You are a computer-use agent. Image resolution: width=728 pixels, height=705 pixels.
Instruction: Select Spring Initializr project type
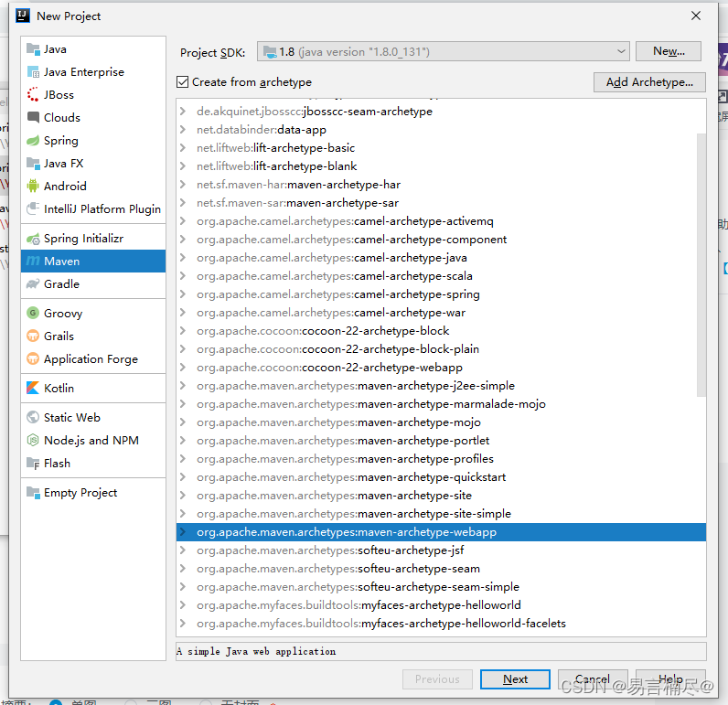pos(93,239)
